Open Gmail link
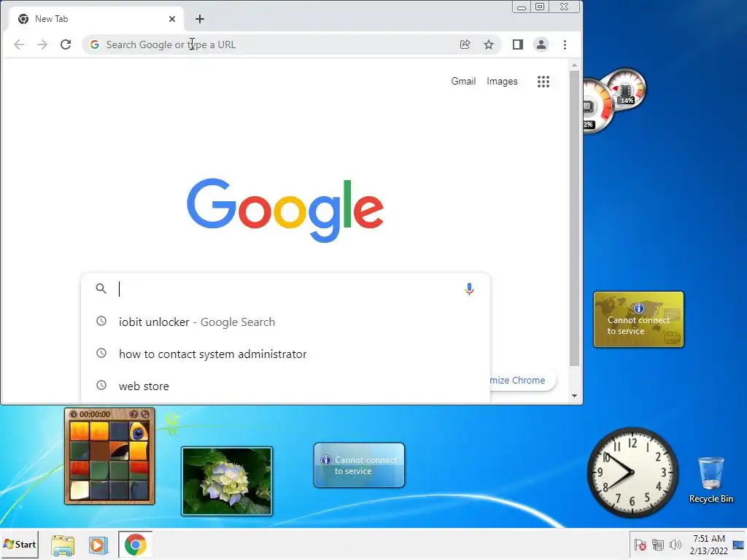 [x=463, y=82]
